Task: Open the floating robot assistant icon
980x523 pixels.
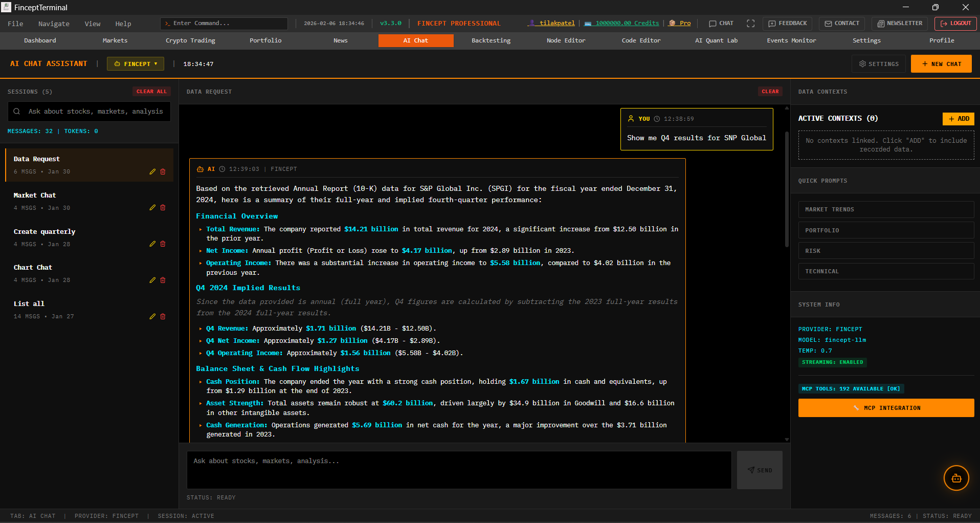Action: (x=956, y=478)
